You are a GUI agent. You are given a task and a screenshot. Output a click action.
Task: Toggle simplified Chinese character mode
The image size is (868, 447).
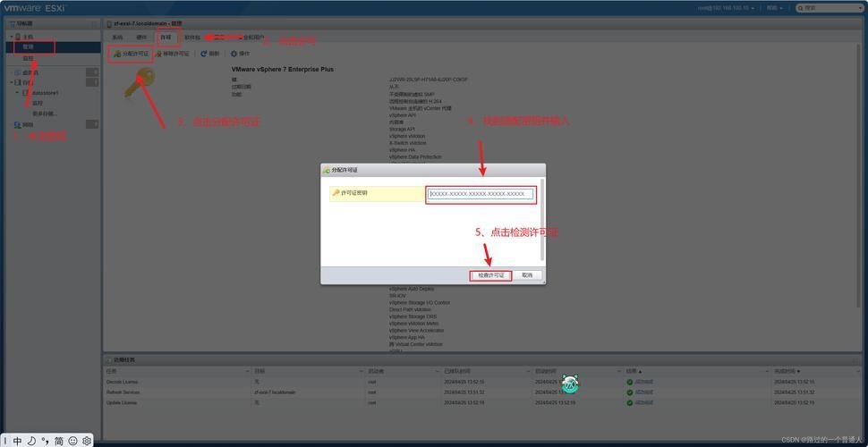(58, 441)
